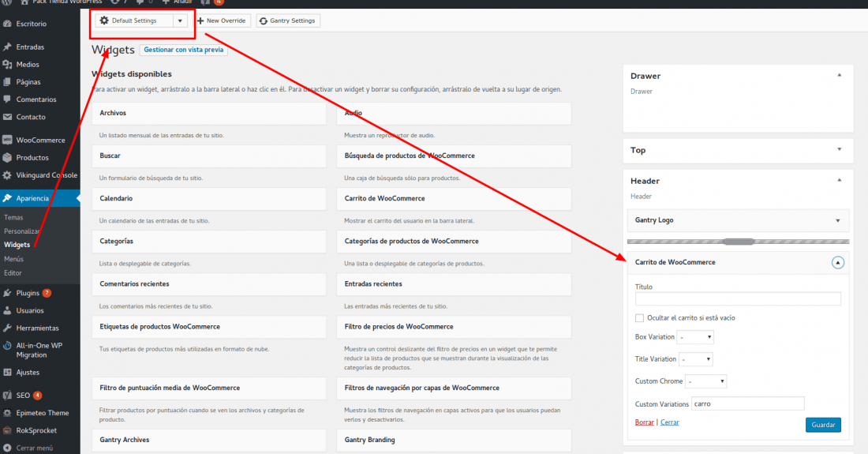Click the Guardar button

pos(823,425)
